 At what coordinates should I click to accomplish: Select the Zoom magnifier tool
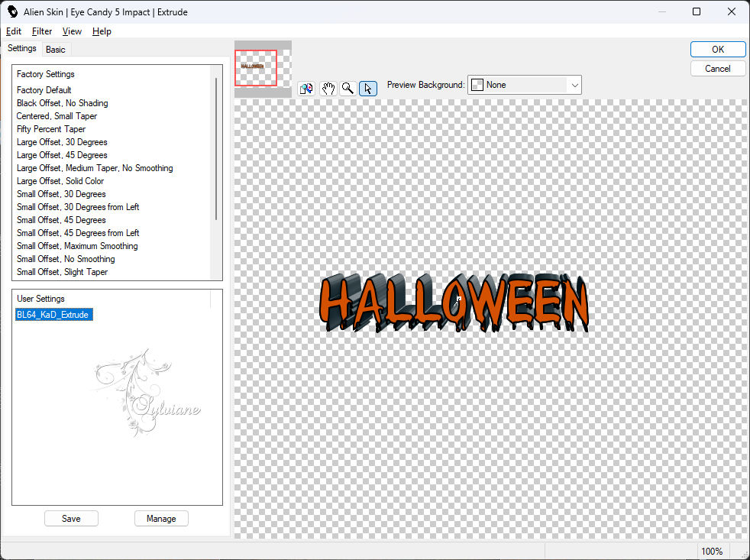[348, 89]
